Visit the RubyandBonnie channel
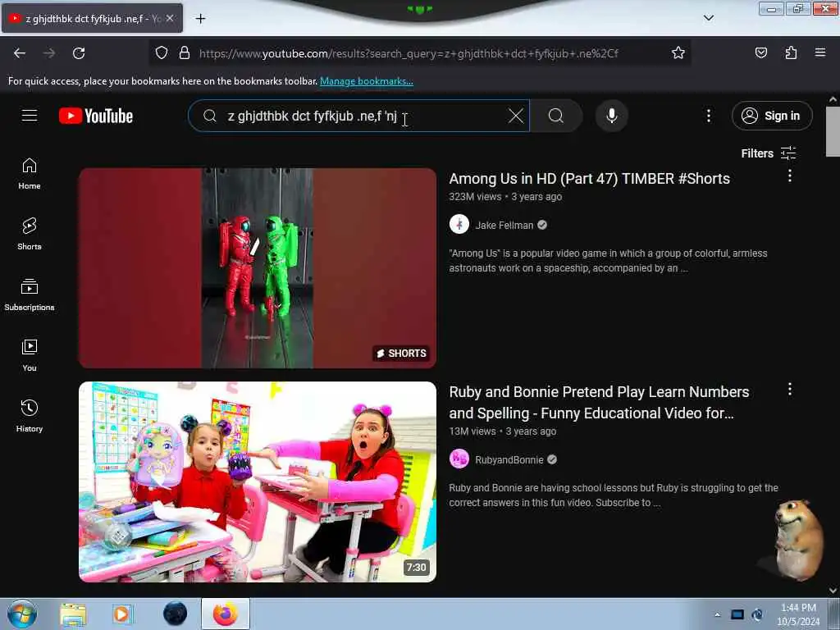Viewport: 840px width, 630px height. tap(509, 459)
